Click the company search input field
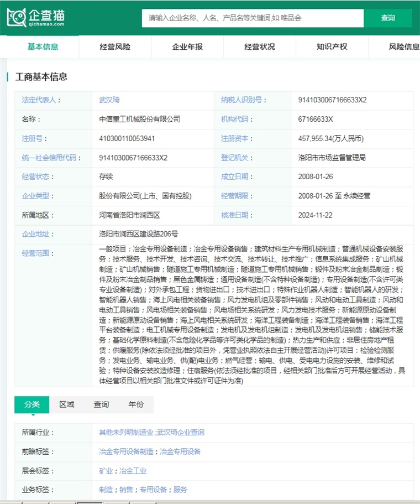Screen dimensions: 420x504 [253, 18]
